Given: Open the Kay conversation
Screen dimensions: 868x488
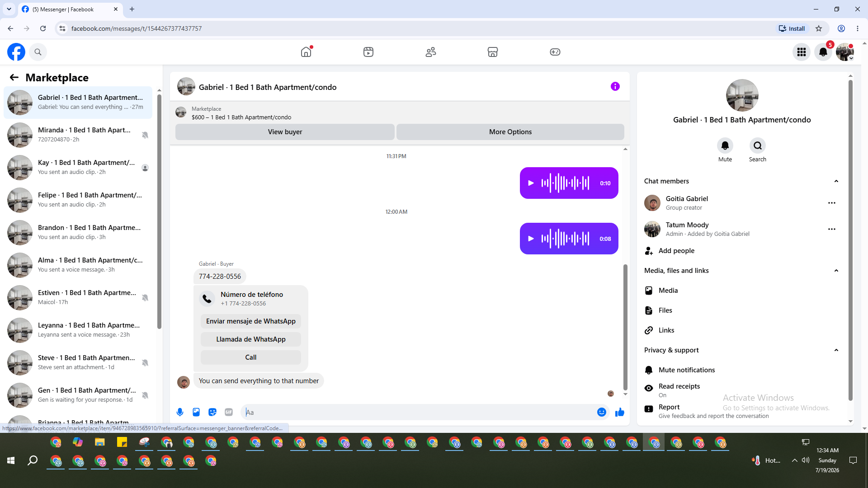Looking at the screenshot, I should click(x=78, y=167).
